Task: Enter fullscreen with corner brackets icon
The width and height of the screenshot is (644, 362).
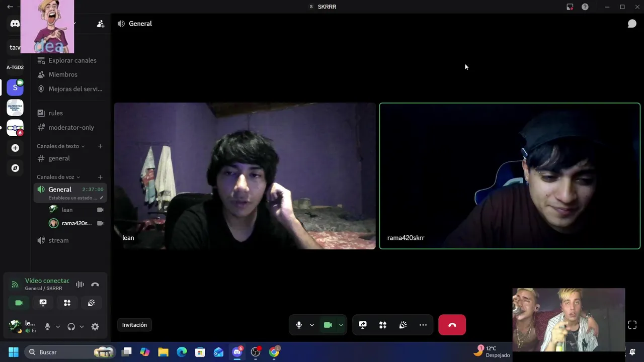Action: [632, 325]
